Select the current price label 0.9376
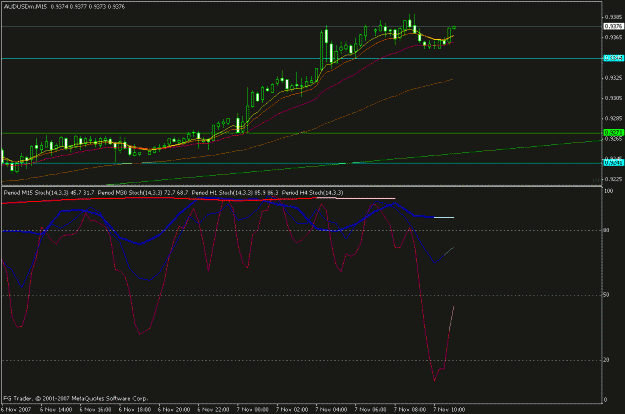The width and height of the screenshot is (625, 414). 613,26
